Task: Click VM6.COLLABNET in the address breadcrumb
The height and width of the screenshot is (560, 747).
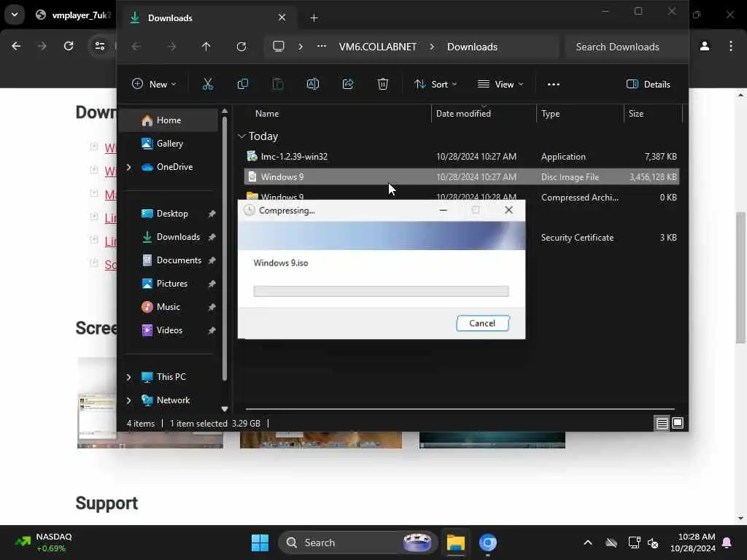Action: pos(378,47)
